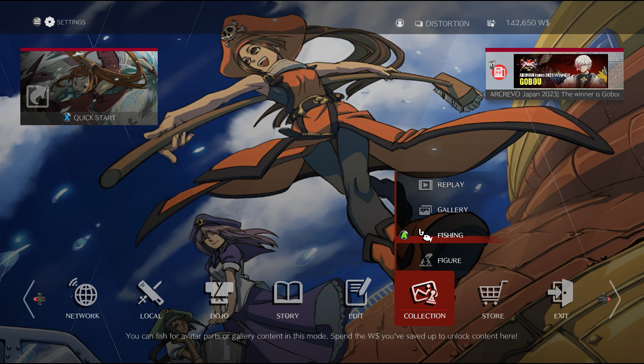Click the player profile icon near DIST0RT10N
The height and width of the screenshot is (364, 644).
[x=400, y=23]
